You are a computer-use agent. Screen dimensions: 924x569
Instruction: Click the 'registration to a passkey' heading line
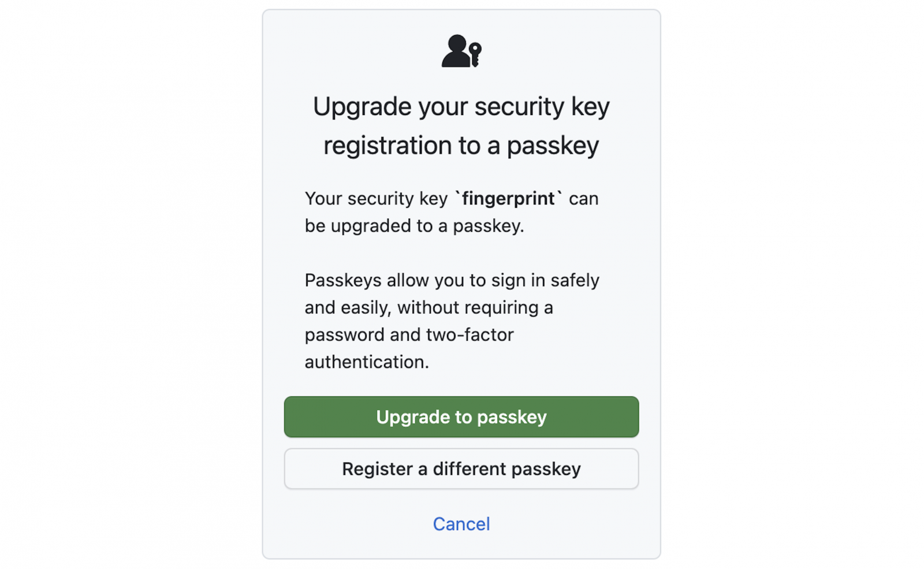(461, 145)
